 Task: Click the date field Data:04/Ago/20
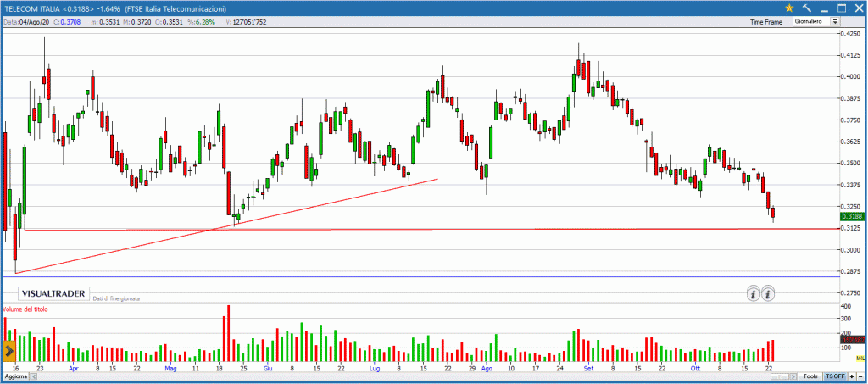click(27, 22)
